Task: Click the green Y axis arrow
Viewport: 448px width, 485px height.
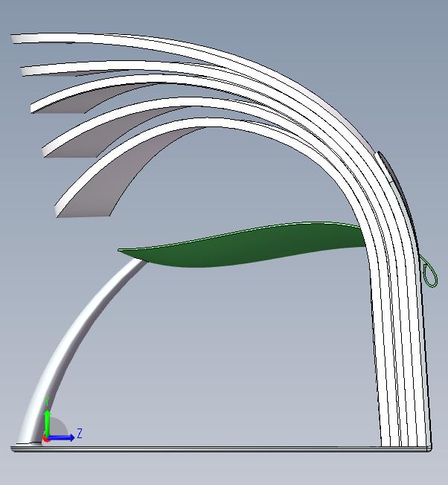Action: [47, 423]
